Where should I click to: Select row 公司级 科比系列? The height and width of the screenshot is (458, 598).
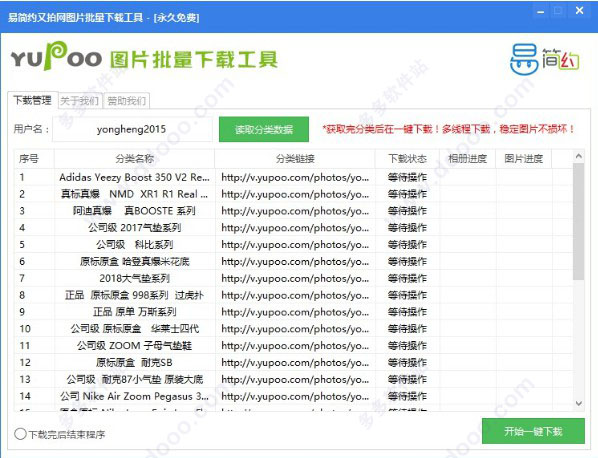[294, 244]
